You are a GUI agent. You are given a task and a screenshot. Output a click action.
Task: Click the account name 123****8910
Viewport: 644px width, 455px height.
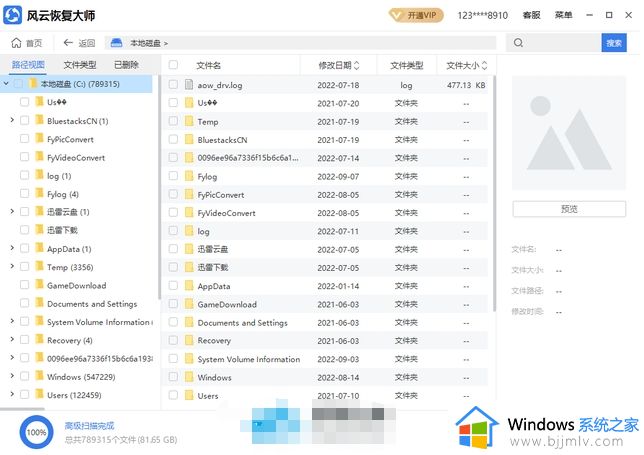[x=483, y=16]
